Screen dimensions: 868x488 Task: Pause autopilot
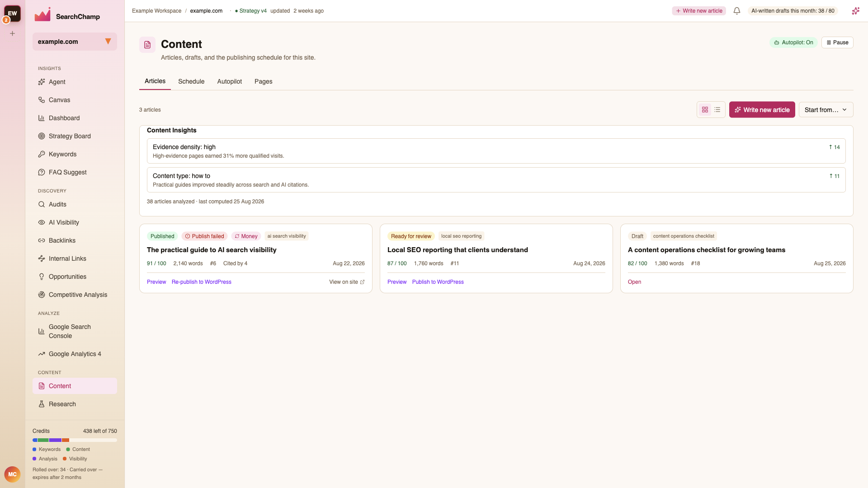[837, 42]
